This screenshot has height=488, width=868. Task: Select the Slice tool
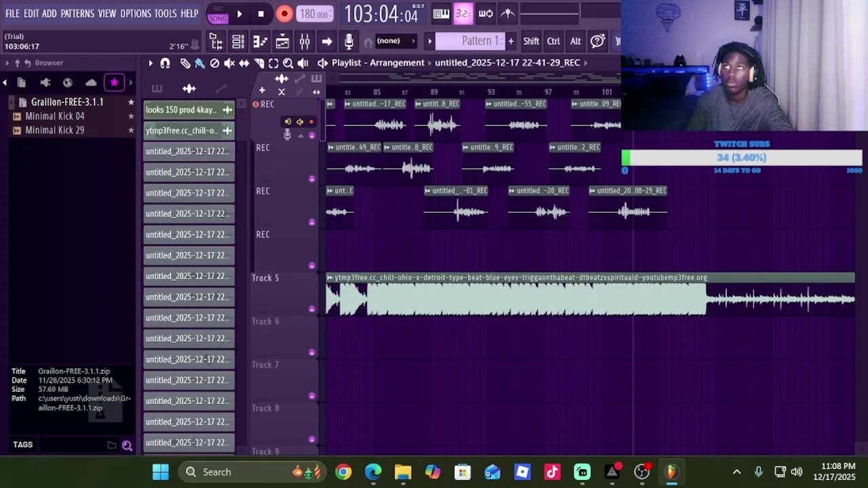click(259, 63)
